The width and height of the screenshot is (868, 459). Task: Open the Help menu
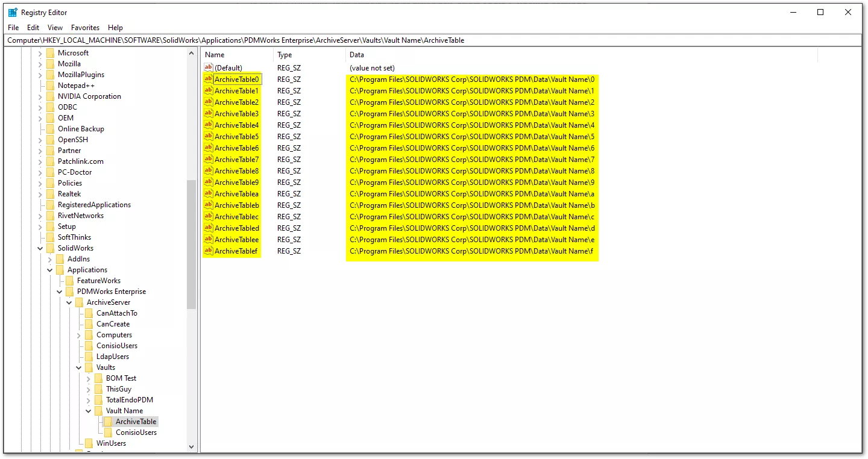click(x=115, y=28)
